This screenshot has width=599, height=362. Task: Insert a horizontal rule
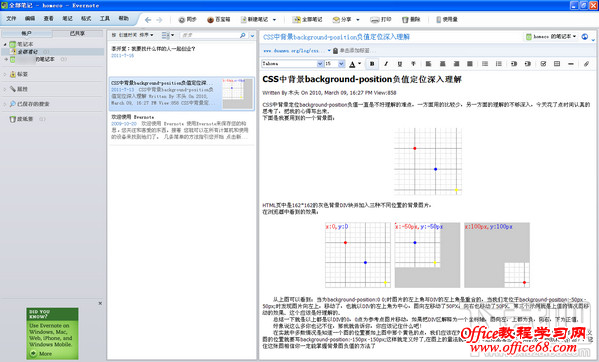point(571,64)
